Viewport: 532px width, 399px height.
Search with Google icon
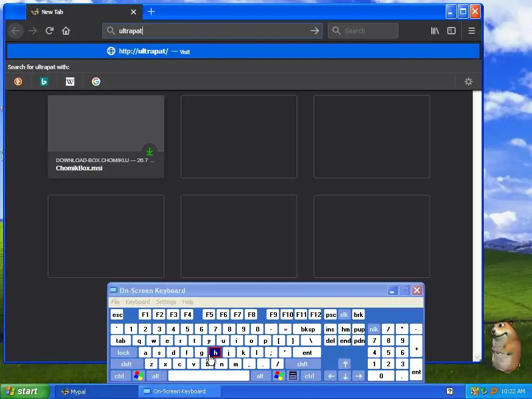[x=96, y=82]
